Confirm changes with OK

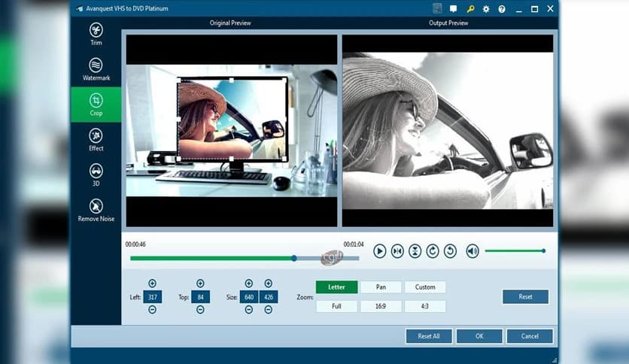pos(479,336)
